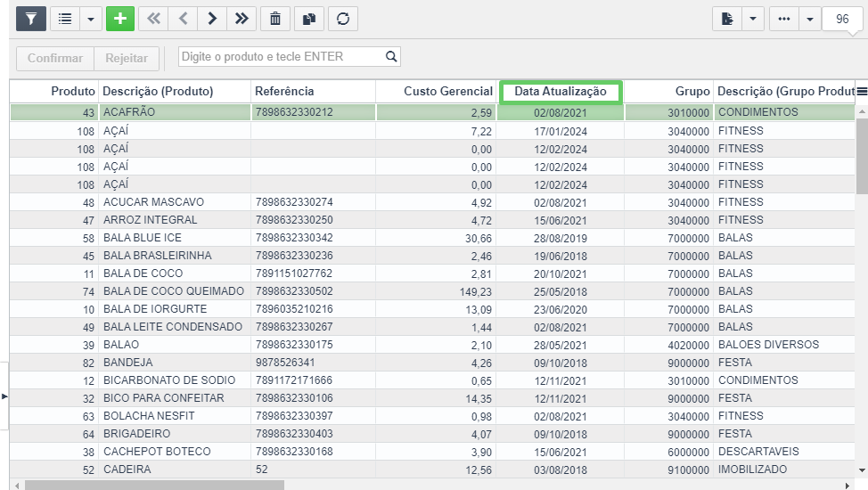
Task: Jump to last record double-right arrows
Action: pyautogui.click(x=242, y=19)
